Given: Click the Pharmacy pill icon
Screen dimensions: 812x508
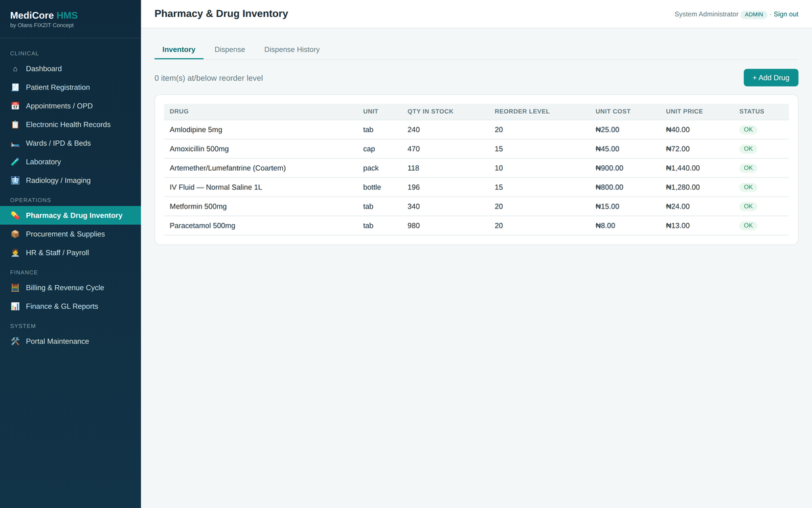Looking at the screenshot, I should [x=15, y=215].
